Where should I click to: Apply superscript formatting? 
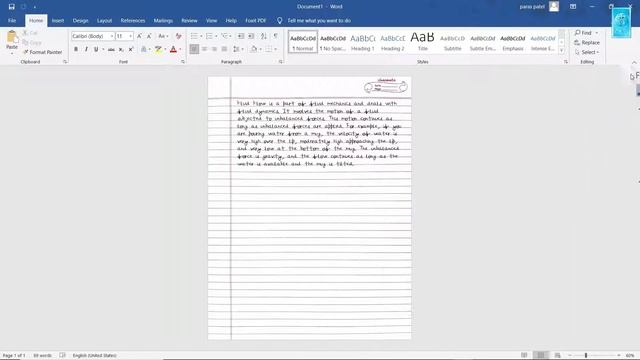click(131, 49)
